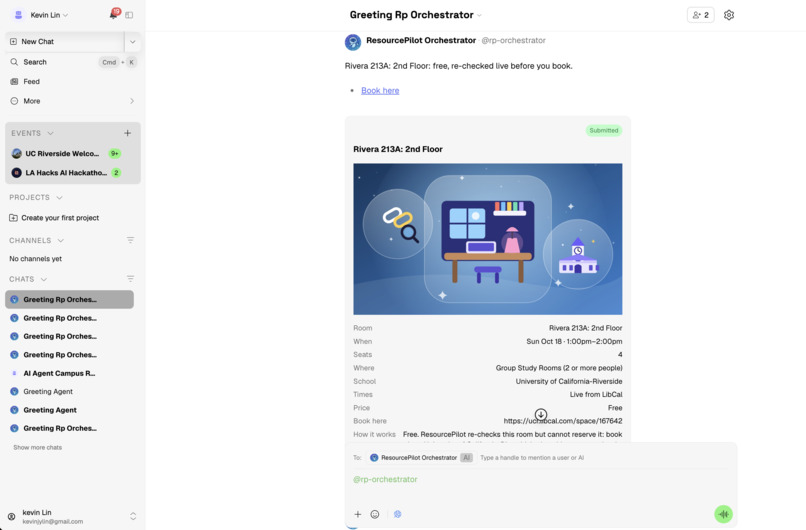This screenshot has height=530, width=806.
Task: Click 'No channels yet' text
Action: pyautogui.click(x=35, y=259)
